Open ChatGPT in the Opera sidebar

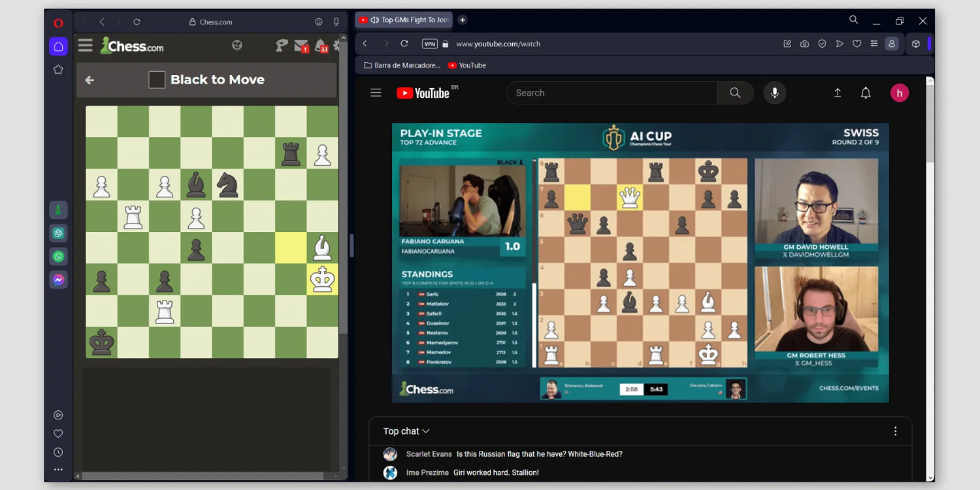click(58, 233)
